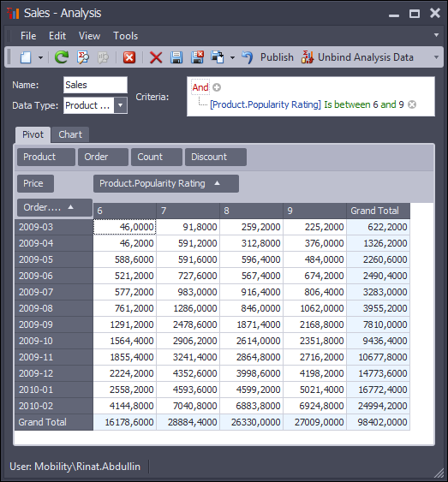Expand the new document dropdown arrow

40,57
